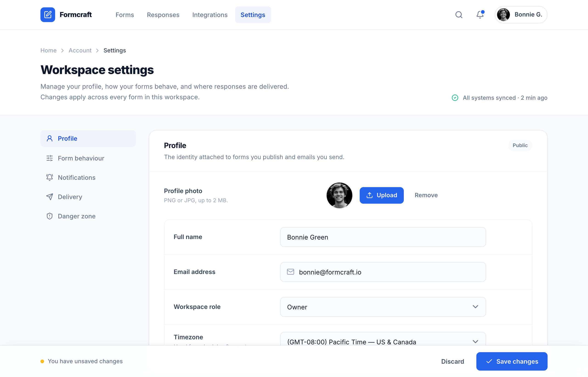Image resolution: width=588 pixels, height=377 pixels.
Task: Open the Notifications settings section
Action: pos(88,177)
